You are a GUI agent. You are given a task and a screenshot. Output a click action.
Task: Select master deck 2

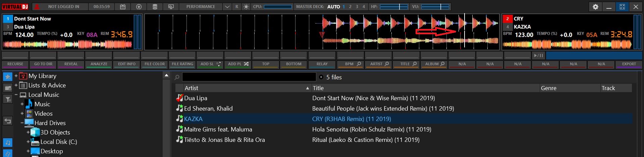[x=350, y=7]
